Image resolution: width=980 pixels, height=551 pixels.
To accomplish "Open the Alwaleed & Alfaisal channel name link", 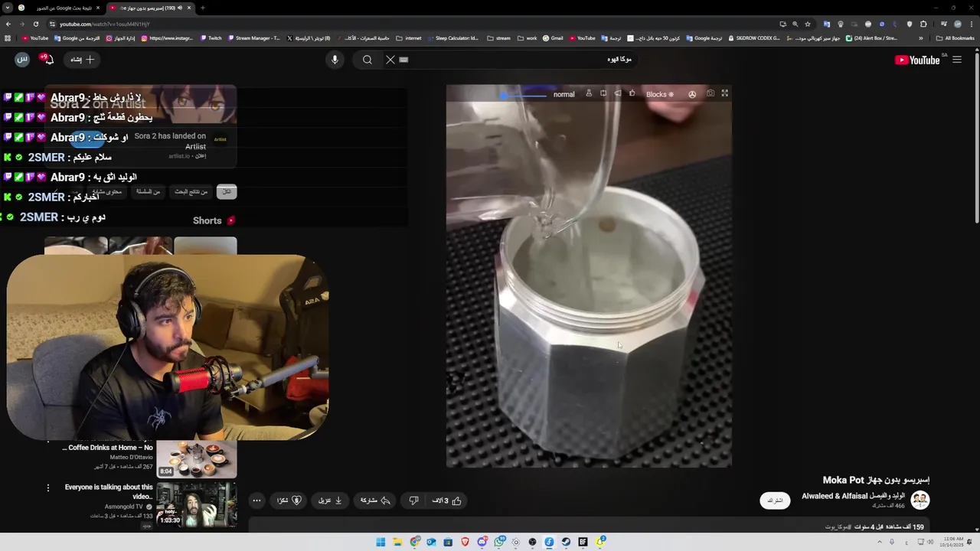I will 853,496.
